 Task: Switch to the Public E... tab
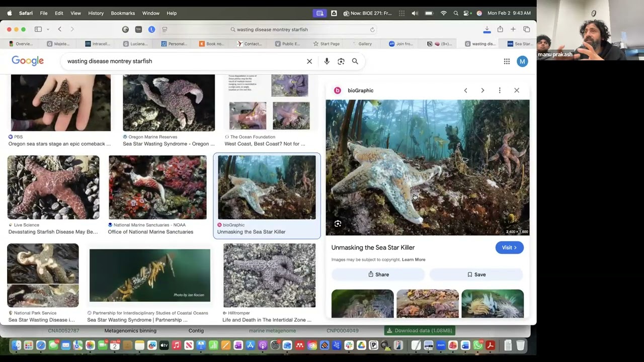(288, 44)
